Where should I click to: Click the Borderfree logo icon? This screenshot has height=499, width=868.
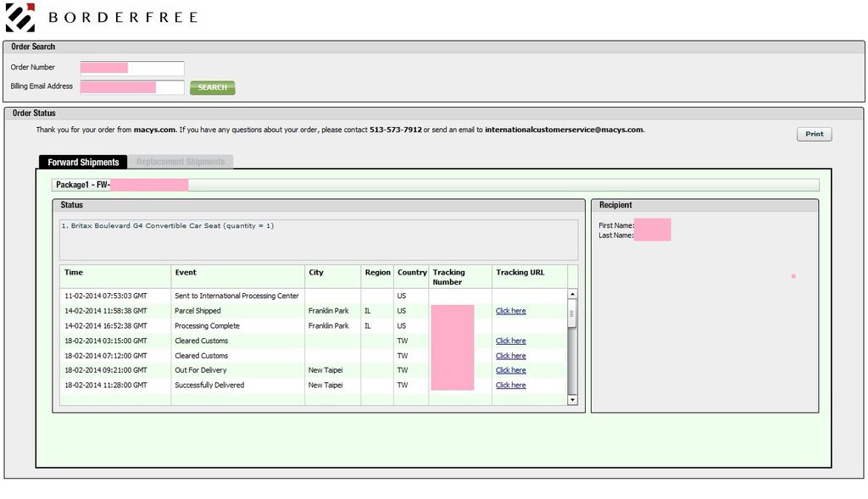click(x=20, y=17)
